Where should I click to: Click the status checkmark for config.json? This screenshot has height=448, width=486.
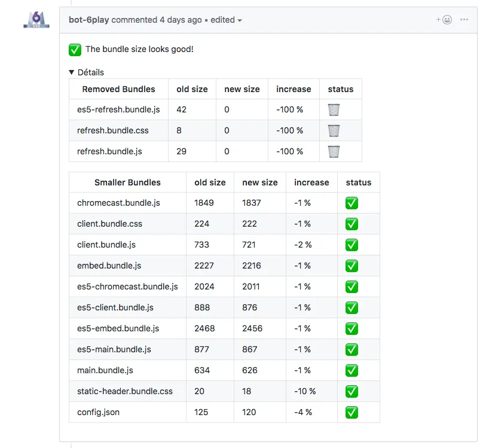tap(351, 412)
